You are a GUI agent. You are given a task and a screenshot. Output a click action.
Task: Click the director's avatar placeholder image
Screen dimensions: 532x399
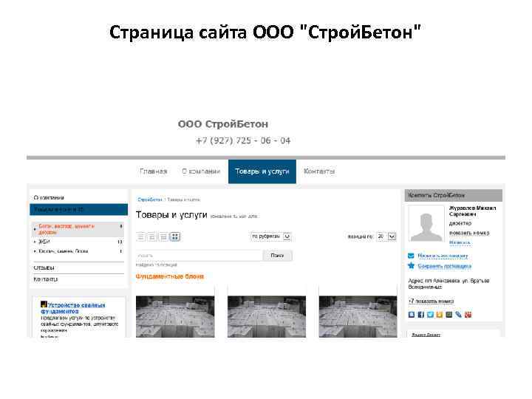click(x=426, y=223)
